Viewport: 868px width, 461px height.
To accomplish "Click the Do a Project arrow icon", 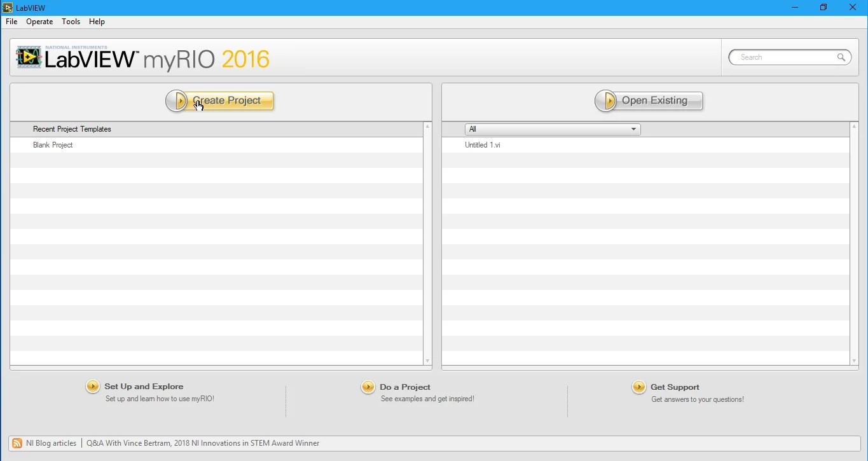I will (368, 387).
